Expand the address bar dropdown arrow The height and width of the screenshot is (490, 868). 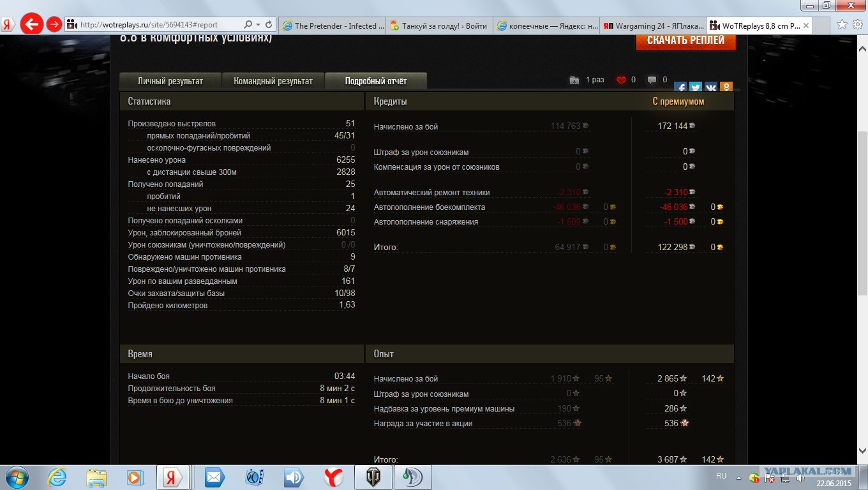(x=258, y=25)
